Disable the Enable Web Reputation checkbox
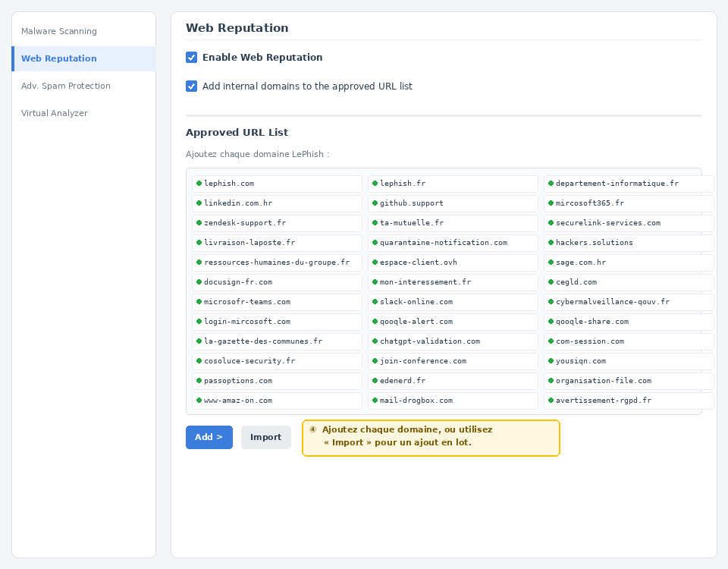 pyautogui.click(x=191, y=57)
